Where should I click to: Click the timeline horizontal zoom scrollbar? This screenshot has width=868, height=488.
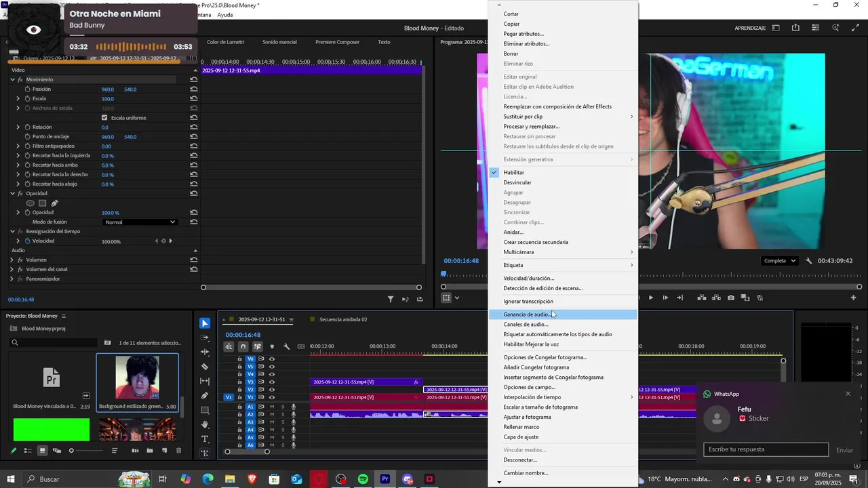(248, 451)
